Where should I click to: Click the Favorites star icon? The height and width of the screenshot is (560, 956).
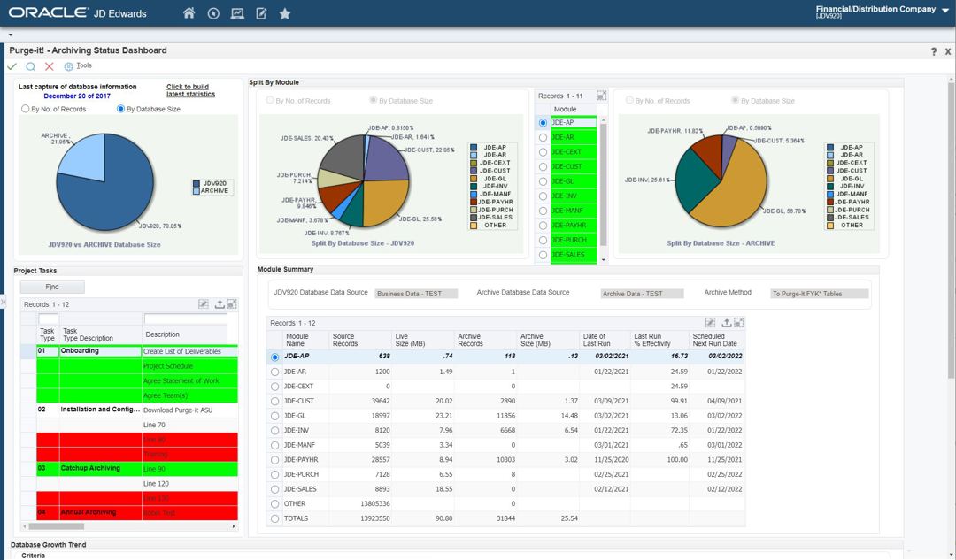(283, 13)
